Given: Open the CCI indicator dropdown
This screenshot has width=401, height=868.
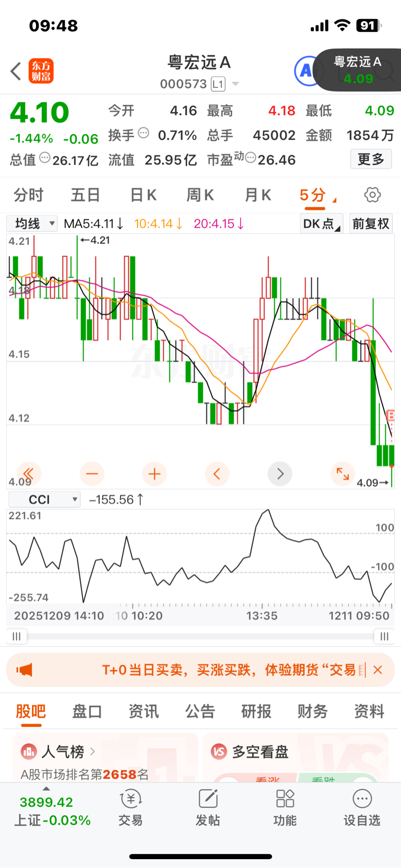Looking at the screenshot, I should (x=45, y=500).
